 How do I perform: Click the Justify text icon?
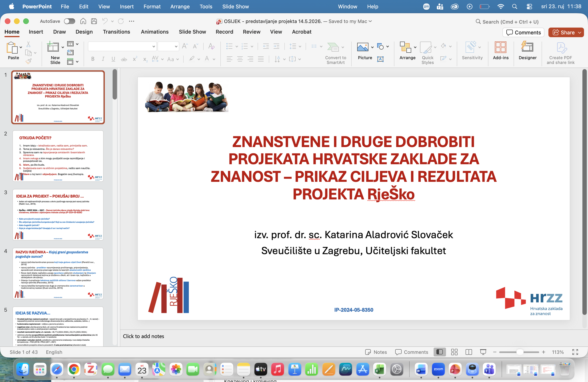coord(261,59)
